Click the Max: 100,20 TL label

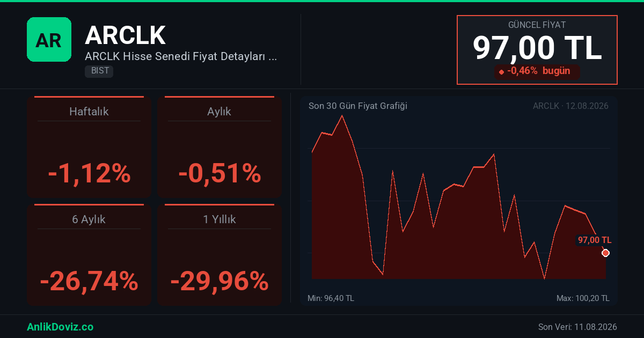pyautogui.click(x=583, y=298)
